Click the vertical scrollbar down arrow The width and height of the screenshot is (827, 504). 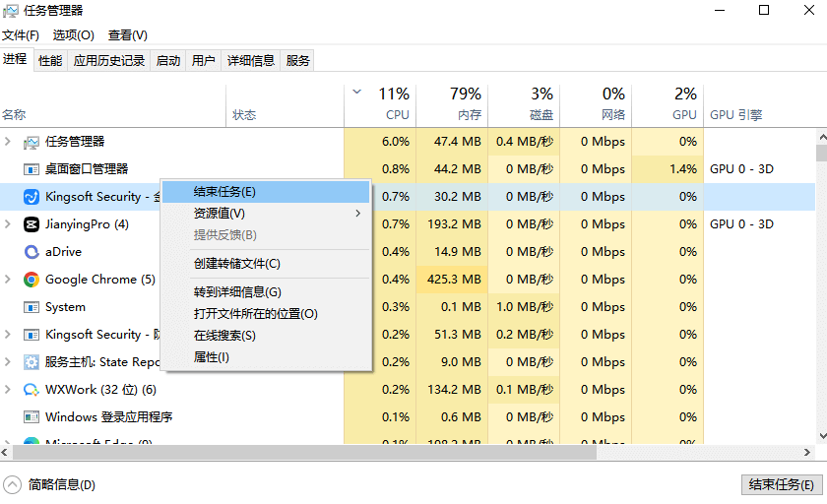tap(822, 436)
